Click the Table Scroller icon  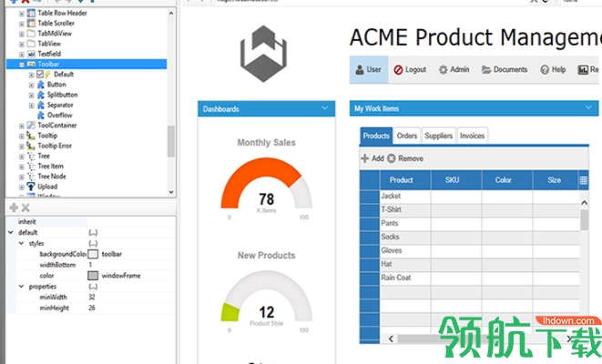click(31, 23)
